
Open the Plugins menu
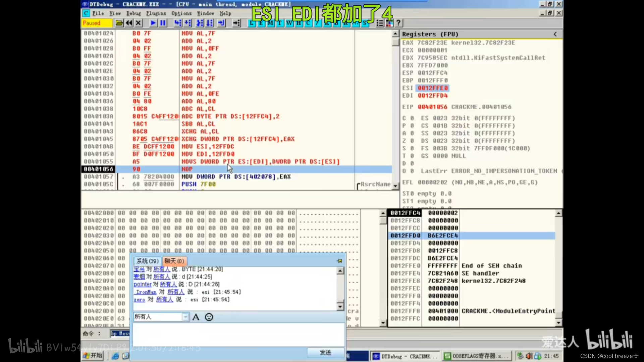point(156,13)
